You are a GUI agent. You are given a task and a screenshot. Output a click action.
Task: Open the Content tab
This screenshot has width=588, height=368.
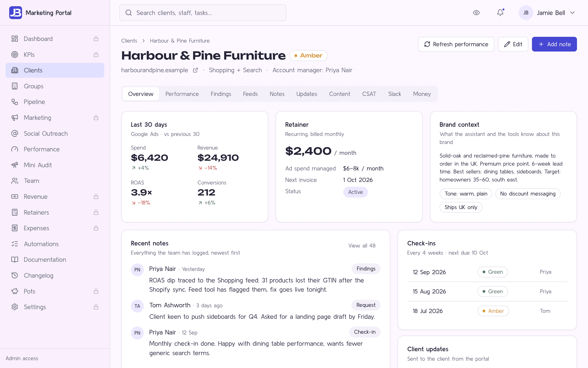coord(339,94)
